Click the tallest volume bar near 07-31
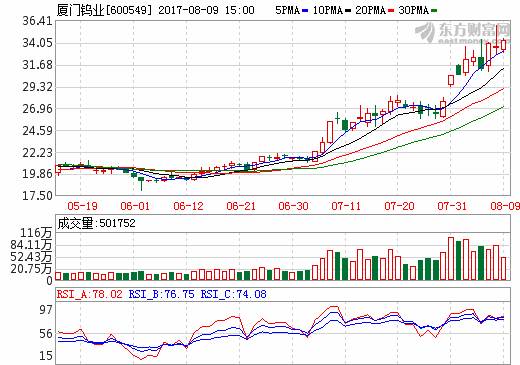520x365 pixels. tap(451, 258)
